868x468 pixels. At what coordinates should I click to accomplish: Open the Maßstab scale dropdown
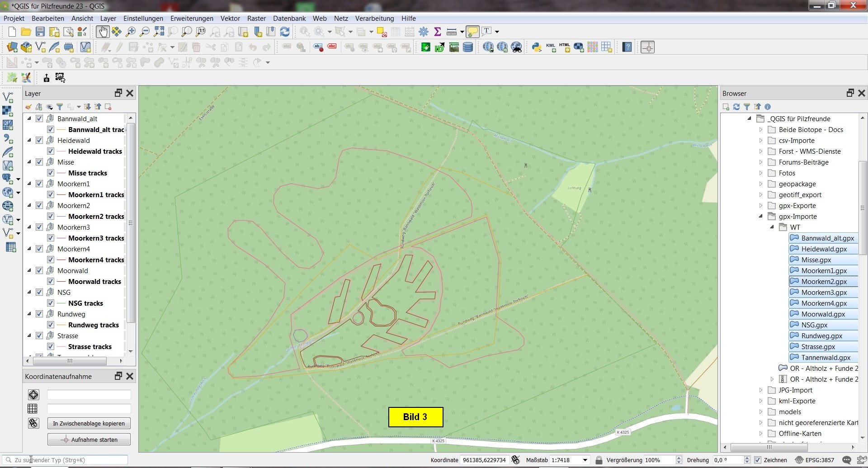point(585,460)
